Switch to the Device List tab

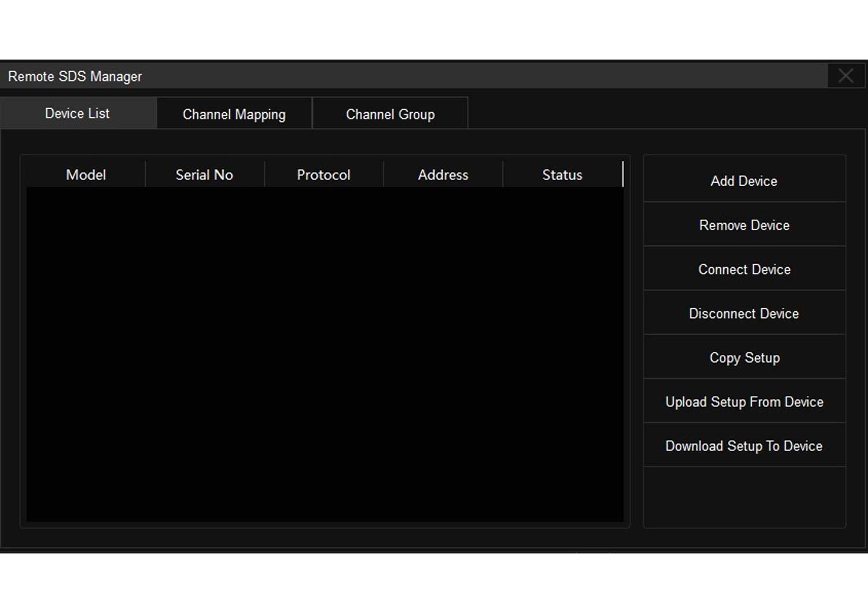point(78,113)
